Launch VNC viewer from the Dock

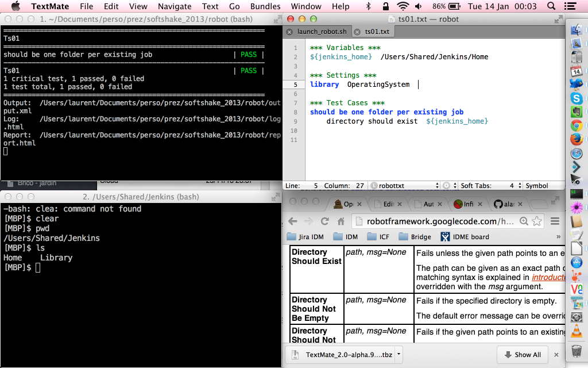577,290
